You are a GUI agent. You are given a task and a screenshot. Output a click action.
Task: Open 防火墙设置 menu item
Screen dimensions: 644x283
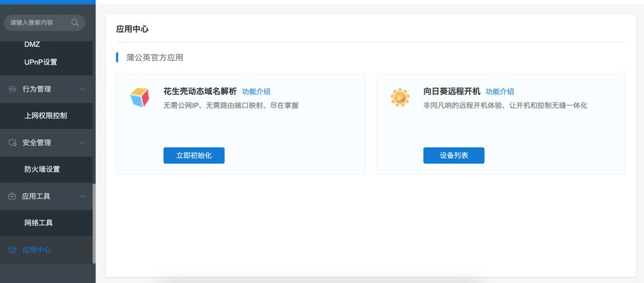42,169
